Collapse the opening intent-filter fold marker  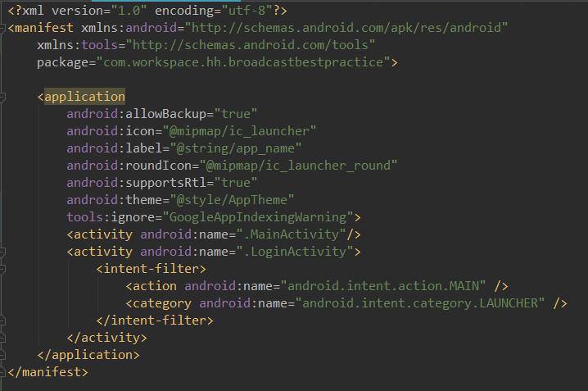pos(2,269)
